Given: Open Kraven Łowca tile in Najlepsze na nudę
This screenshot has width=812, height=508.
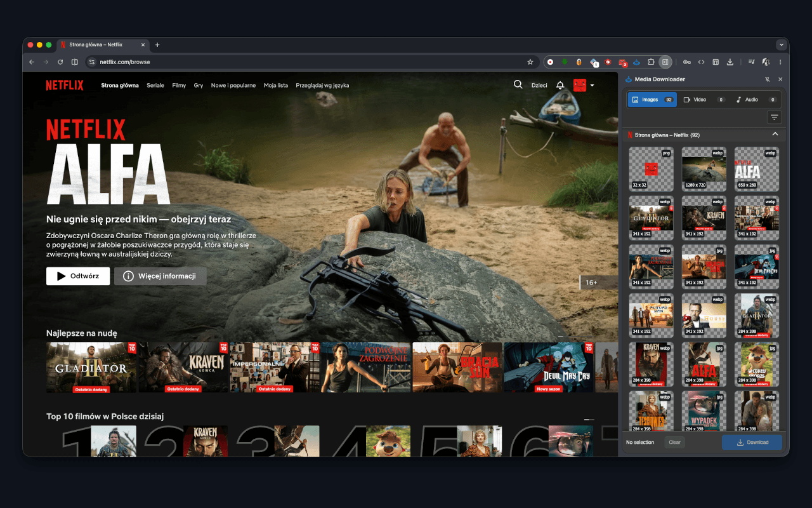Looking at the screenshot, I should click(x=183, y=368).
